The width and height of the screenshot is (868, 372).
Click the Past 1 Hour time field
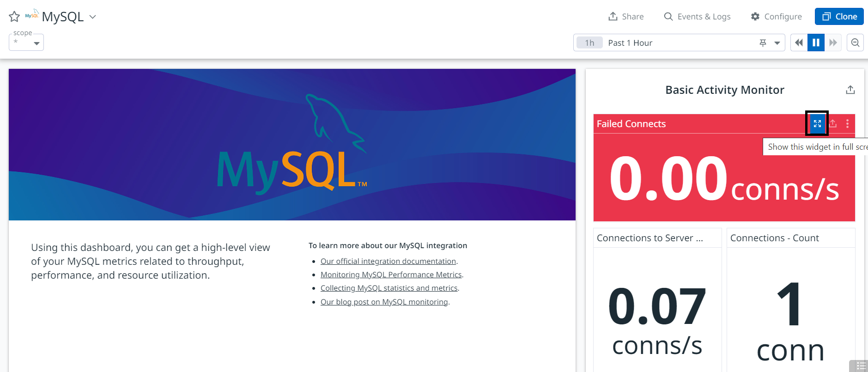click(x=679, y=43)
